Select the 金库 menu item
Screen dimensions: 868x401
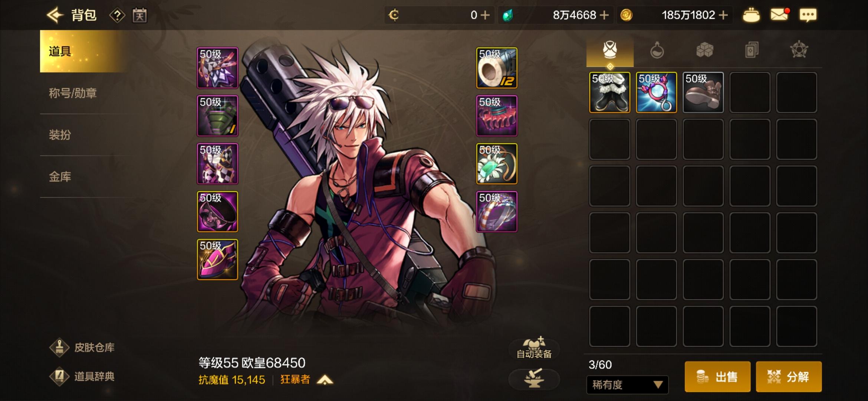pos(60,177)
